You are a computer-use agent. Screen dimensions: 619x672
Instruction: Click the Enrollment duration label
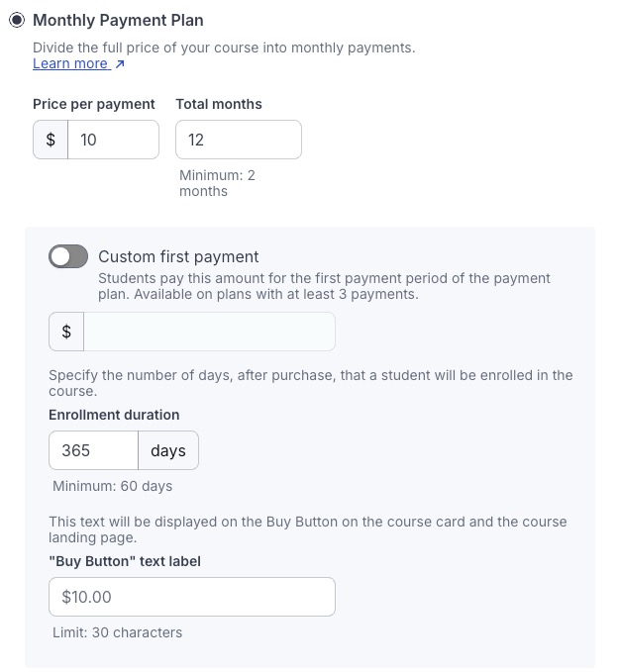[114, 415]
